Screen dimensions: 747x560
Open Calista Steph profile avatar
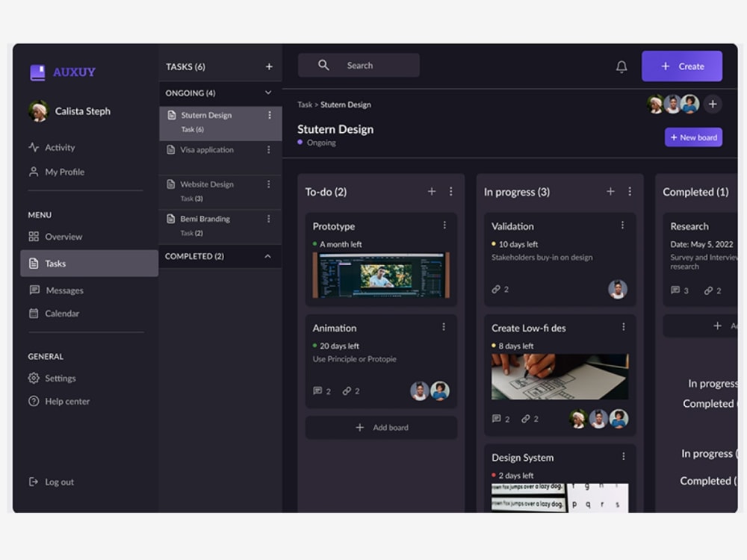tap(39, 111)
